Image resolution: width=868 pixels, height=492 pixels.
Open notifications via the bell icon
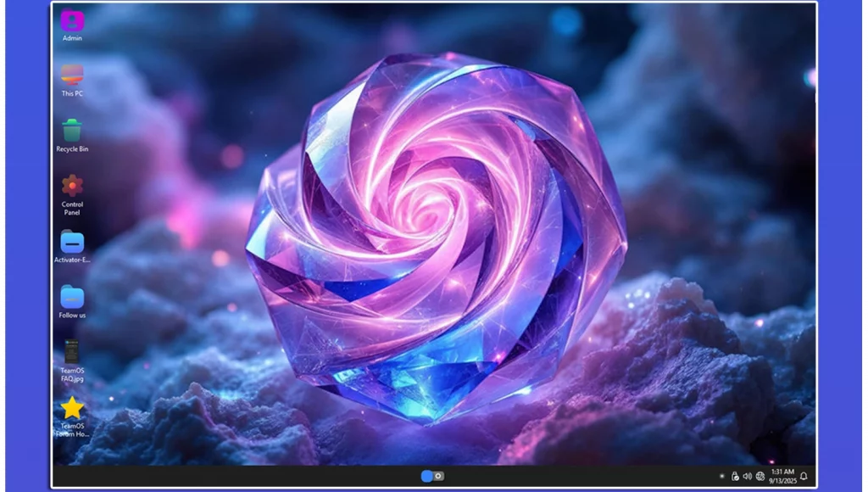tap(804, 476)
